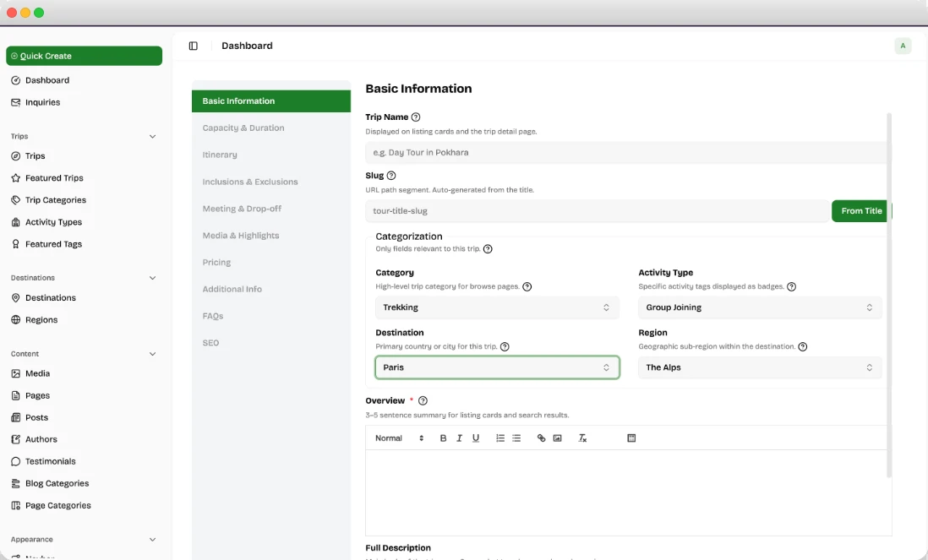Screen dimensions: 928x560
Task: Click the Overview help icon
Action: pos(423,401)
